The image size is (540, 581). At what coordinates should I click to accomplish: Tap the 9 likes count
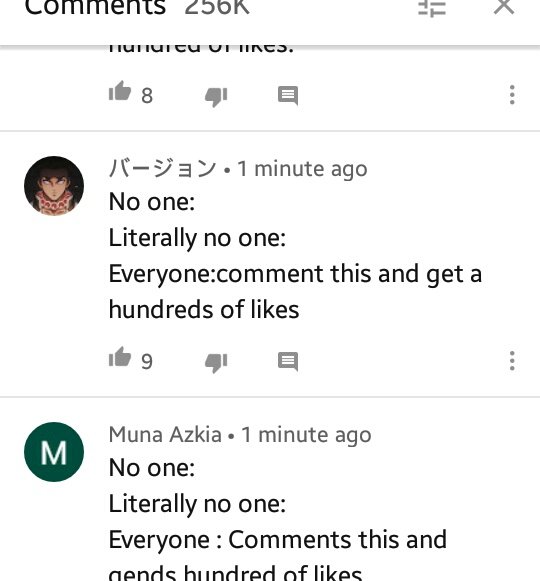pyautogui.click(x=147, y=361)
